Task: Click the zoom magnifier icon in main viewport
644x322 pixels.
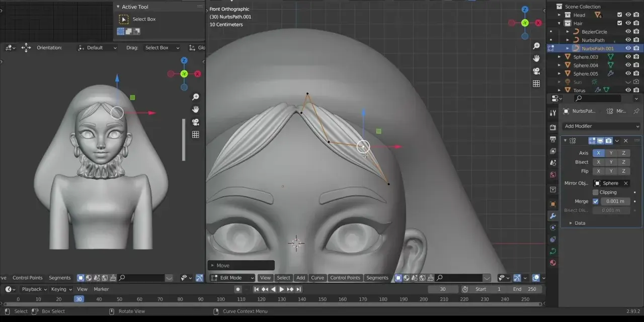Action: (x=536, y=46)
